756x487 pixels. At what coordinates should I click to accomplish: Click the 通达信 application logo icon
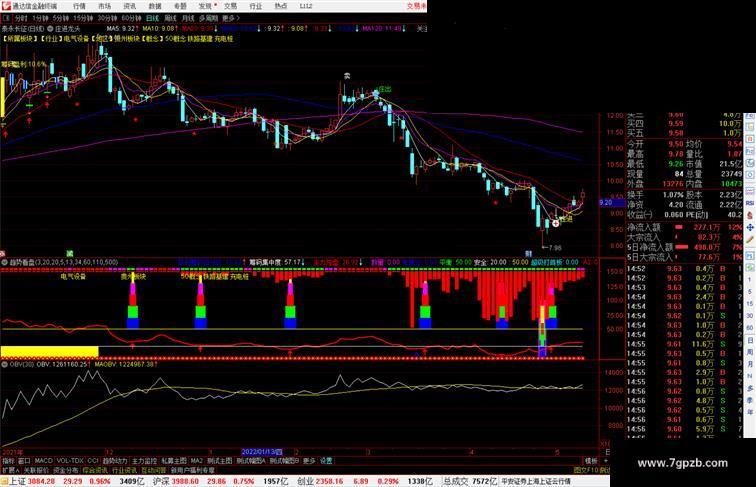(6, 6)
